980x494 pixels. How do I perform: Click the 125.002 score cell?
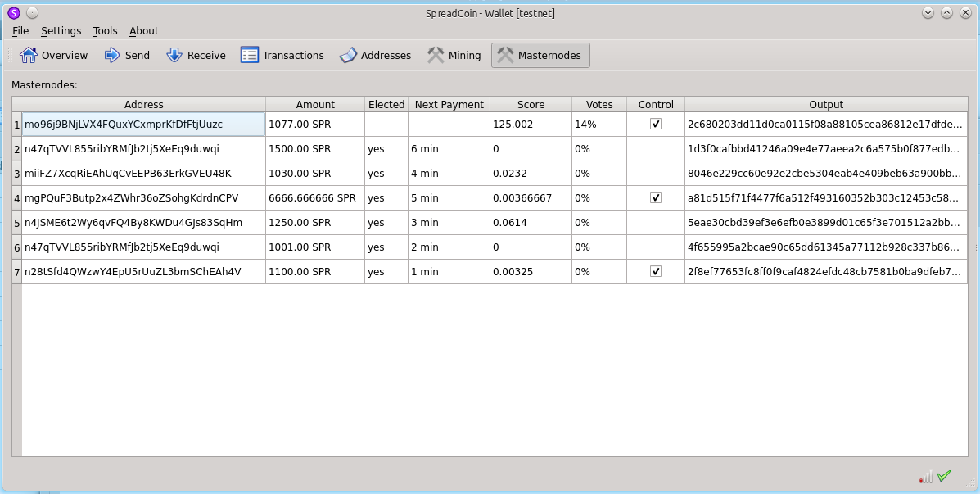[x=531, y=124]
